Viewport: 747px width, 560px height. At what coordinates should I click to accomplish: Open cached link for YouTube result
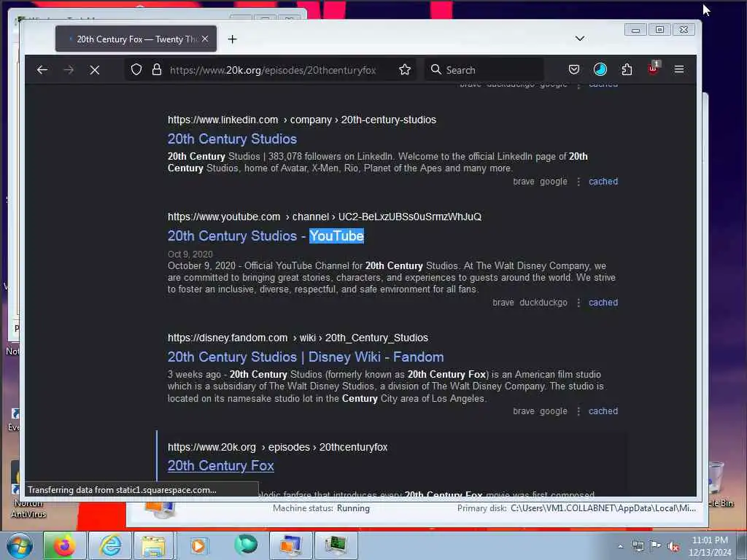click(x=603, y=303)
